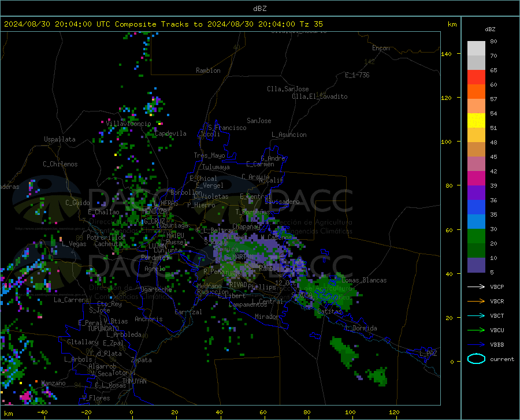
Task: Click the dBZ heading above color scale
Action: click(490, 29)
